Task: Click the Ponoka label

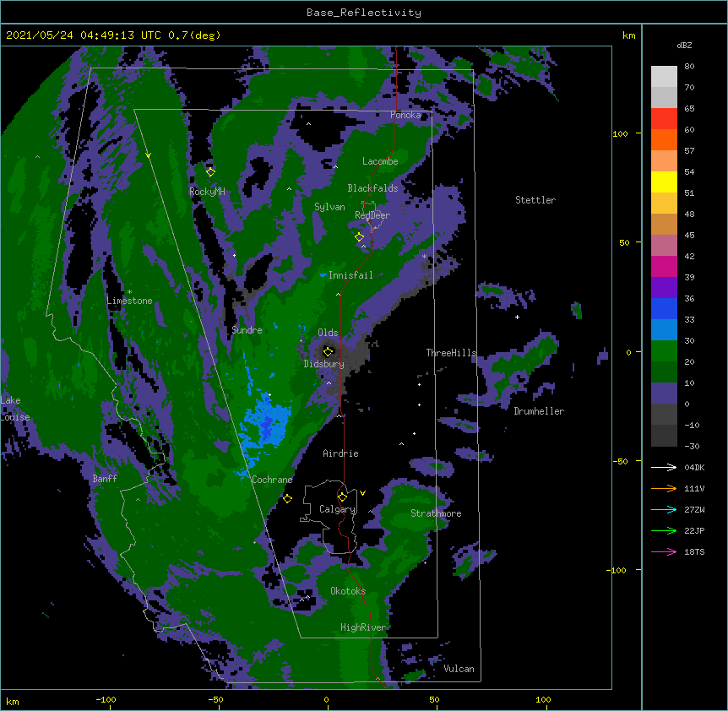Action: [405, 115]
